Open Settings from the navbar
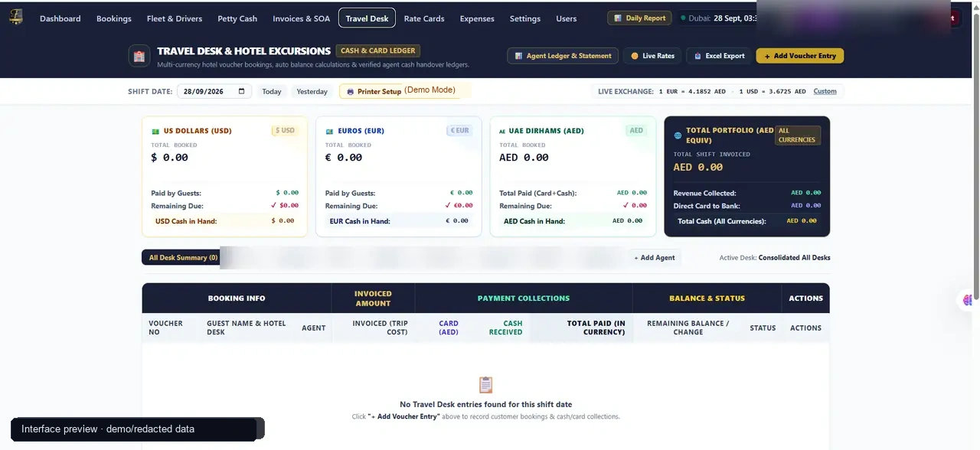The height and width of the screenshot is (450, 980). coord(525,18)
